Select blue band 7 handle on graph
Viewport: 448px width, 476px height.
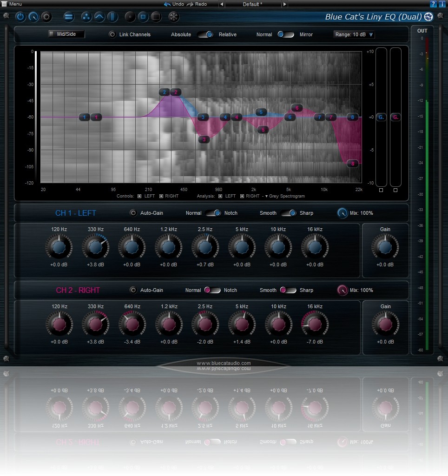click(x=319, y=117)
